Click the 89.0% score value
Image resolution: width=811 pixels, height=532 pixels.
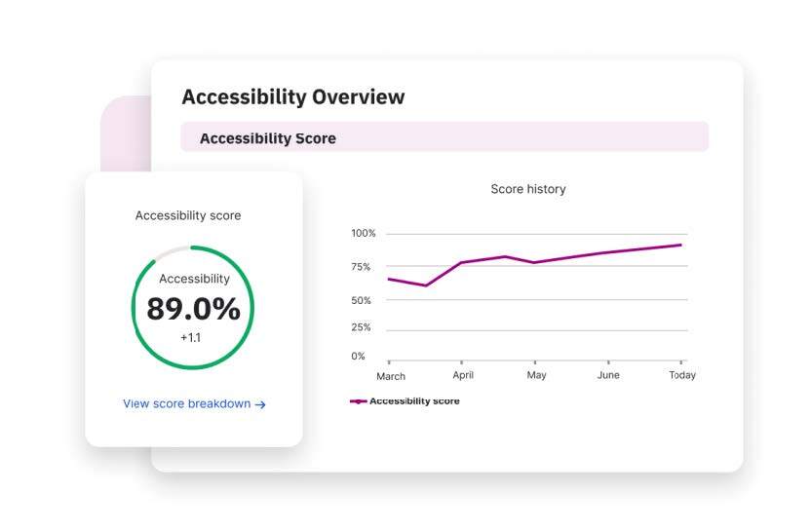193,309
